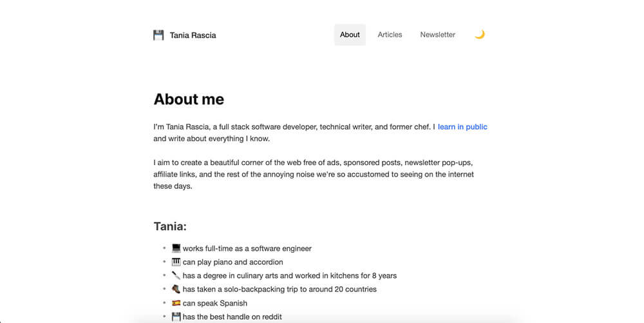Click the "Tania:" subheading

coord(170,226)
